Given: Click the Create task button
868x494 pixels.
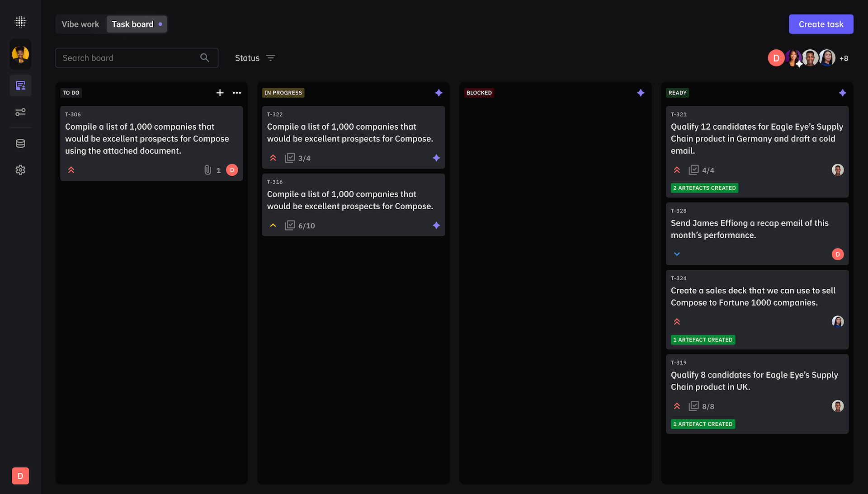Looking at the screenshot, I should [821, 24].
